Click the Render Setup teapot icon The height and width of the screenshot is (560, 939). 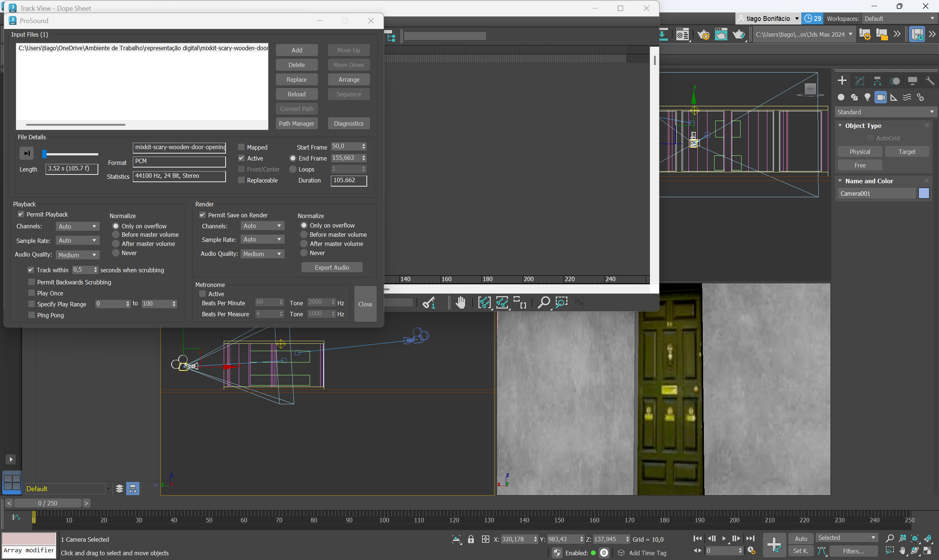click(704, 35)
